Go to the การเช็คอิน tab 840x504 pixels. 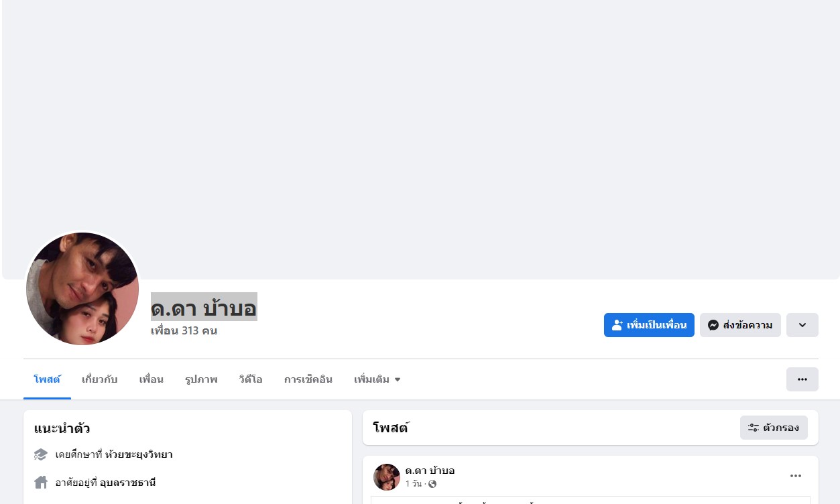(308, 379)
